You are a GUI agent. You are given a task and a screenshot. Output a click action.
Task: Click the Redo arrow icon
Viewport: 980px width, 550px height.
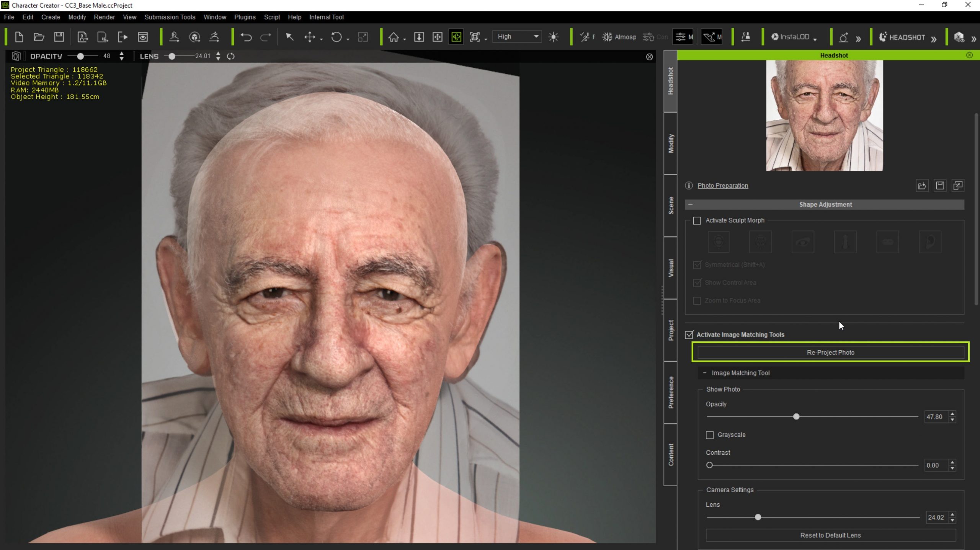266,37
